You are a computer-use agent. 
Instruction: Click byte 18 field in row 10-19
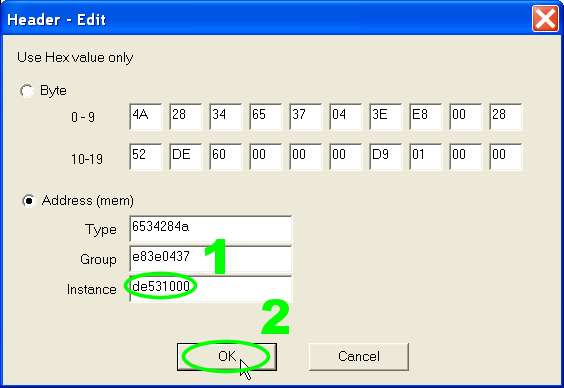[465, 156]
